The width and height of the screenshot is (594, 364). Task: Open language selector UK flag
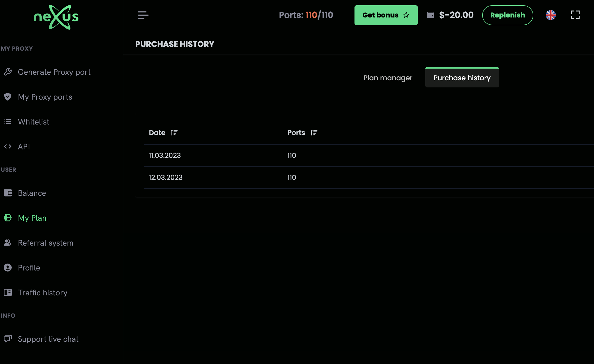coord(551,15)
